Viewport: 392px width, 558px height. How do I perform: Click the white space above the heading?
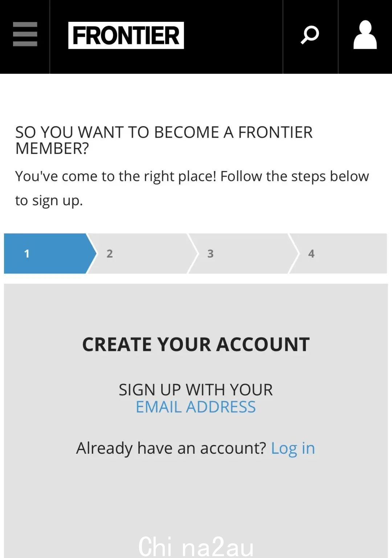[196, 98]
